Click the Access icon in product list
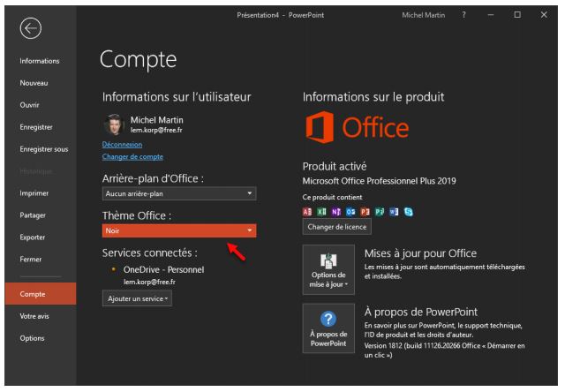The width and height of the screenshot is (565, 392). [x=308, y=211]
